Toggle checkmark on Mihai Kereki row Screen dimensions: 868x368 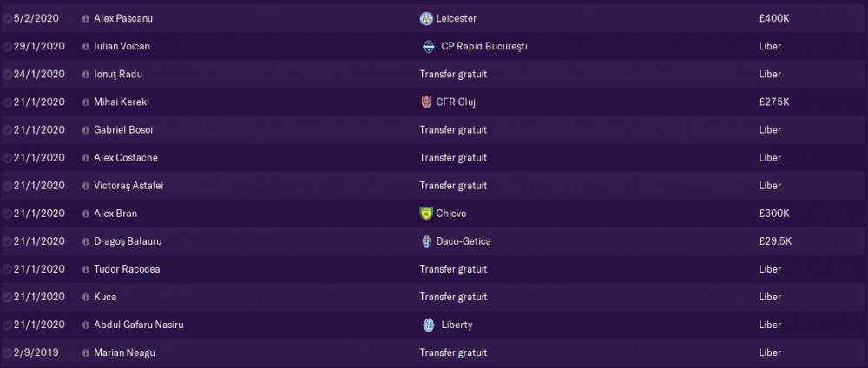click(x=7, y=102)
